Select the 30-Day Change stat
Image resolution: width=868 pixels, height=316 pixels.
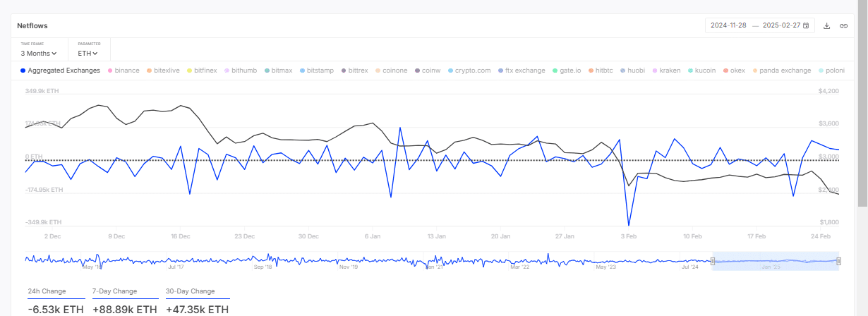191,291
